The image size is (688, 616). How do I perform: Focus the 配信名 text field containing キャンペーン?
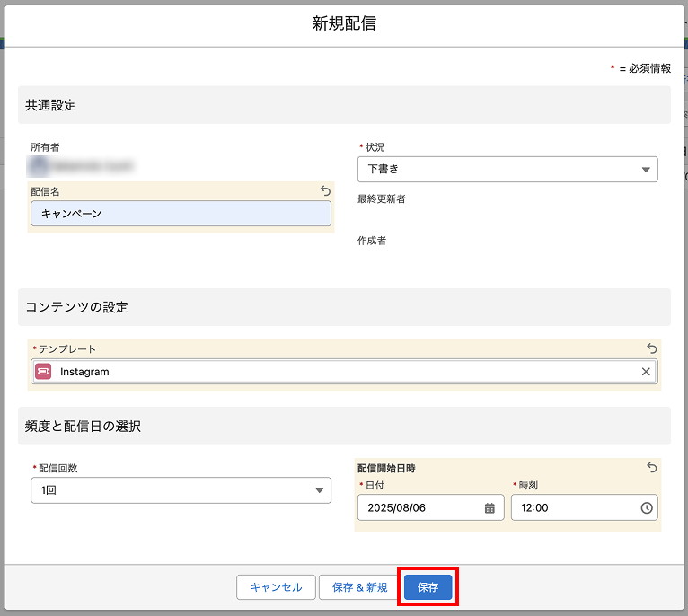(181, 214)
